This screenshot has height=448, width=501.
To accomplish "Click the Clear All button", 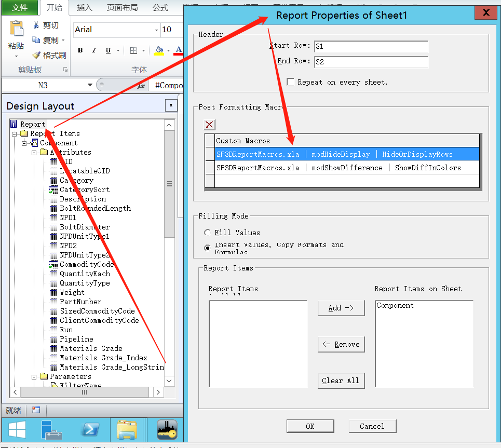I will pyautogui.click(x=341, y=381).
